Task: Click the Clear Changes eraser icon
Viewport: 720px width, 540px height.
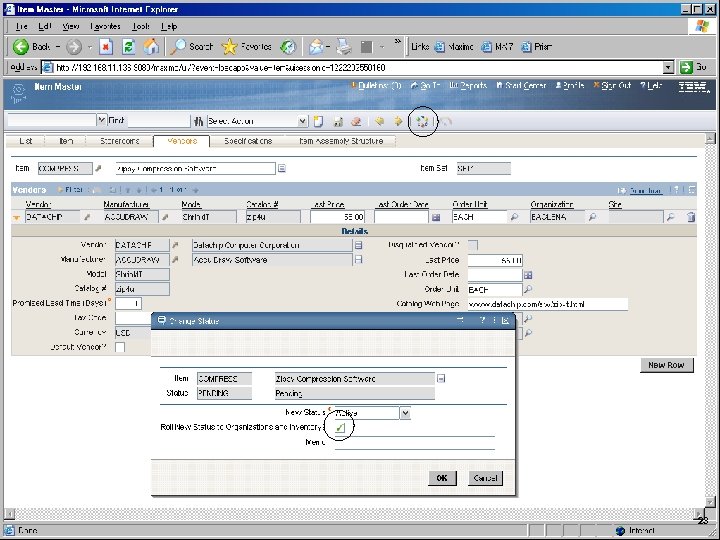Action: [x=356, y=121]
